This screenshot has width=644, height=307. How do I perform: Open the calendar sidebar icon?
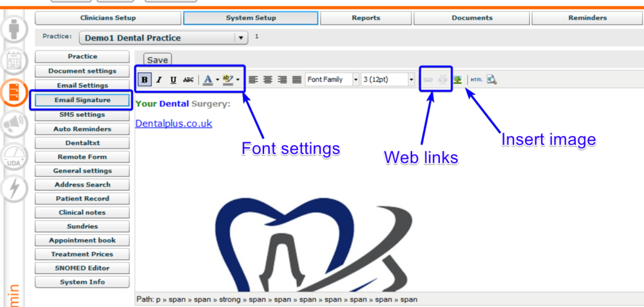[x=14, y=61]
